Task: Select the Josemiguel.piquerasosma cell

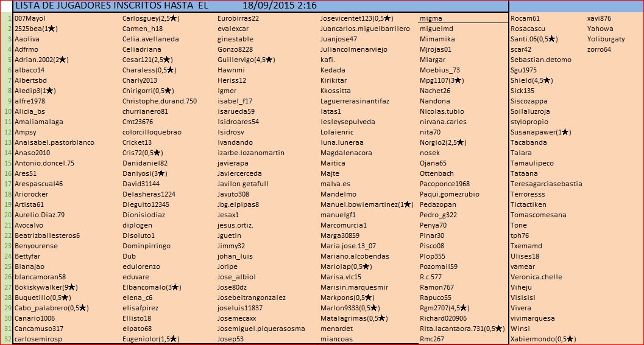Action: click(x=261, y=329)
